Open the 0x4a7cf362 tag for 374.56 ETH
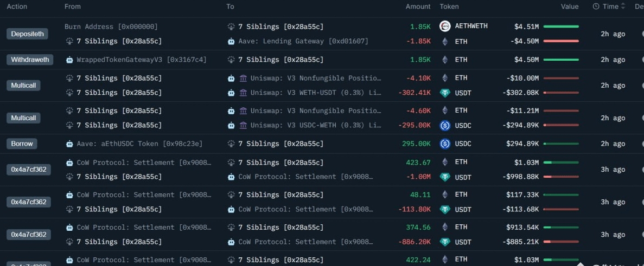This screenshot has width=644, height=266. pos(29,235)
